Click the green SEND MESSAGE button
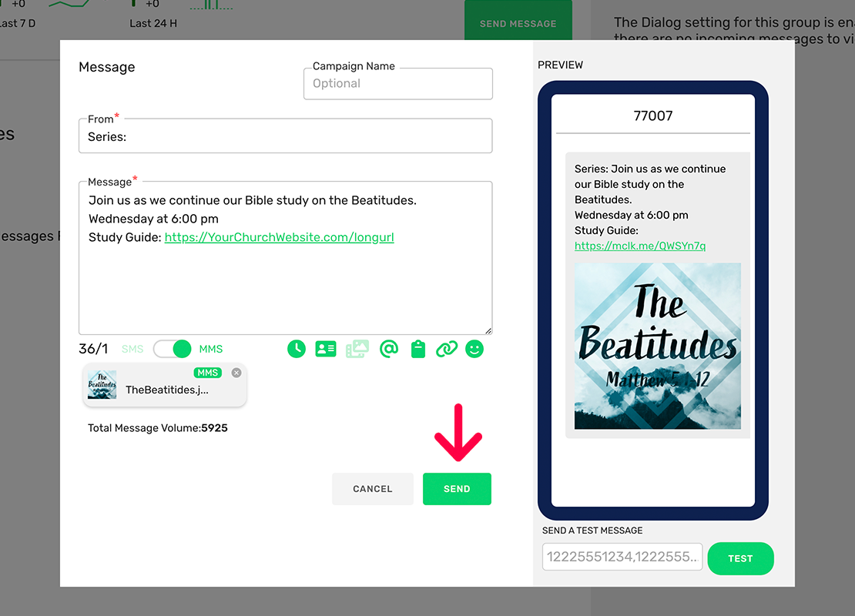 (x=518, y=23)
